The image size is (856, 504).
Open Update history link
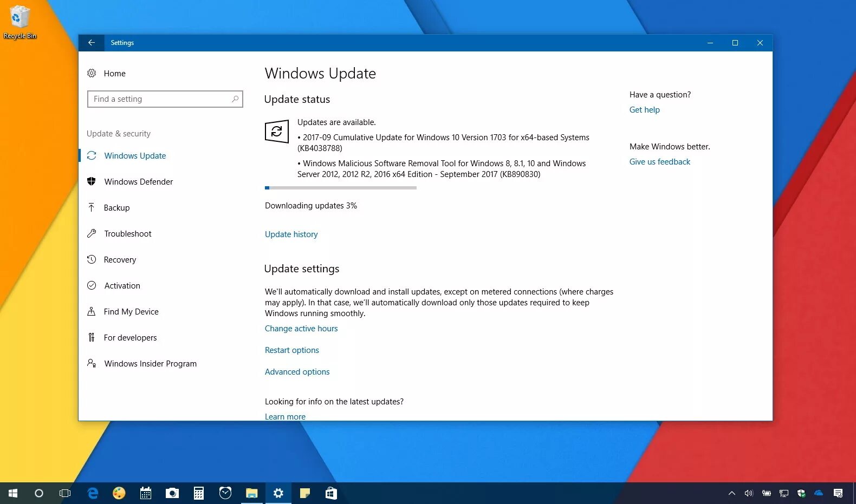pos(291,234)
